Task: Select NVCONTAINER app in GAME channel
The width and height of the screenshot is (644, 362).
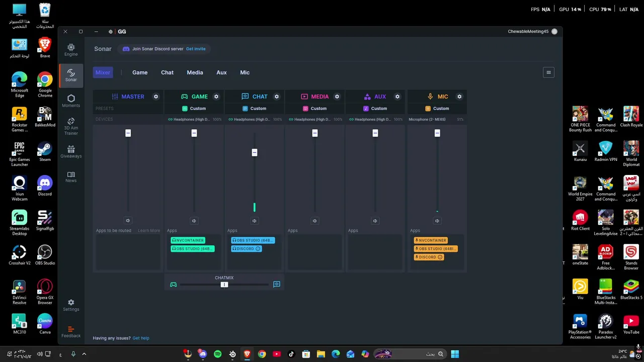Action: [x=188, y=240]
